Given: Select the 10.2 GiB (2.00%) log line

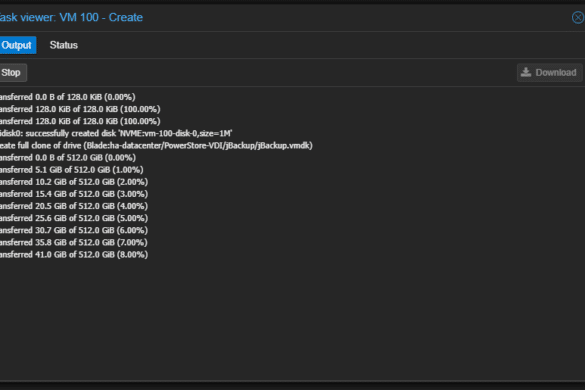Looking at the screenshot, I should pyautogui.click(x=74, y=182).
